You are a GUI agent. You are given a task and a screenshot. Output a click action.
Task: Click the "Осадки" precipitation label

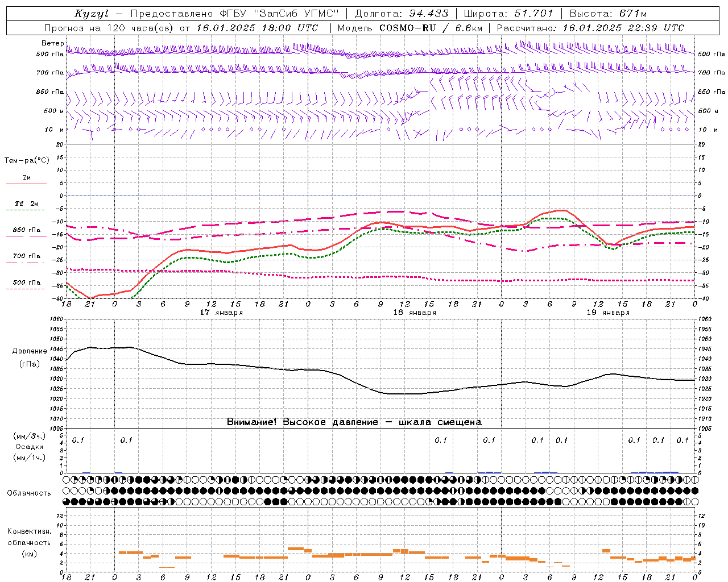[30, 447]
